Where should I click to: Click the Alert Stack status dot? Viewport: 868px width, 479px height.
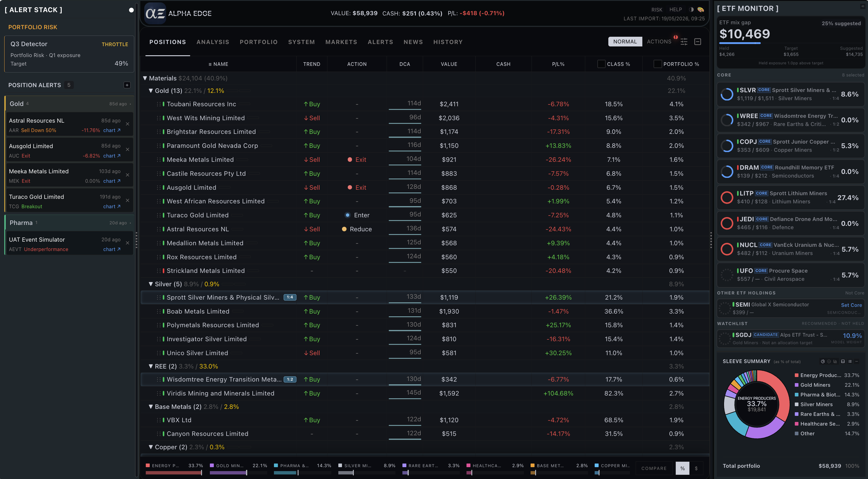click(131, 10)
